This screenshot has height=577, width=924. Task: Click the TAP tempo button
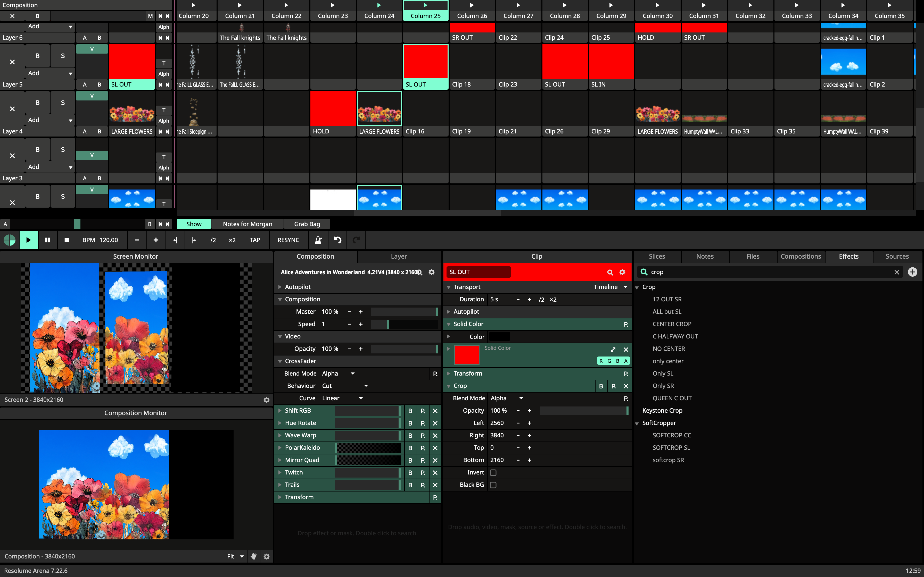[255, 240]
